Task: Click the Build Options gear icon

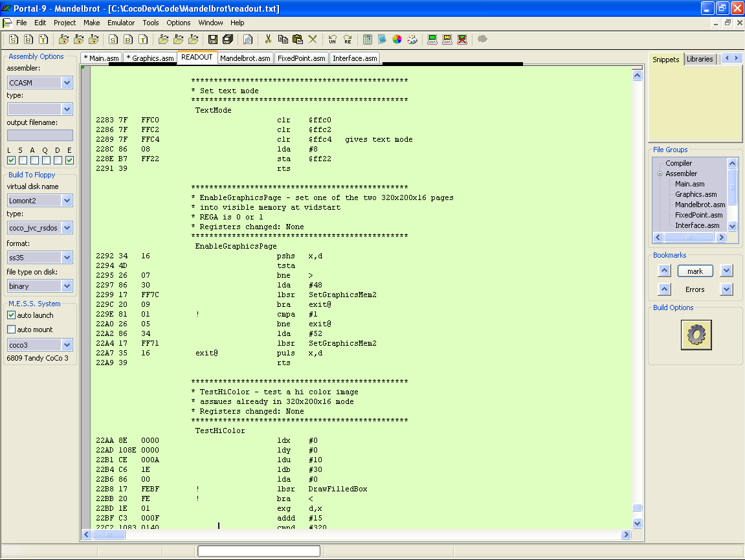Action: pyautogui.click(x=696, y=335)
